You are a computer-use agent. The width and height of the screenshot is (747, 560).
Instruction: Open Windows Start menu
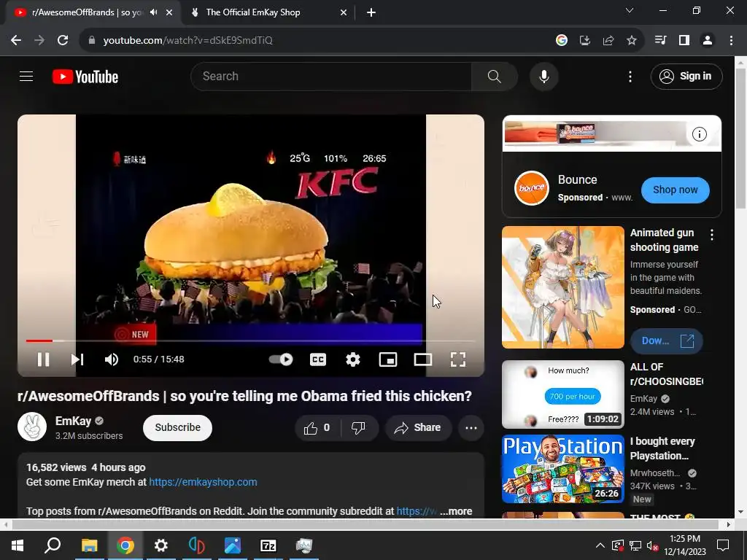[18, 545]
